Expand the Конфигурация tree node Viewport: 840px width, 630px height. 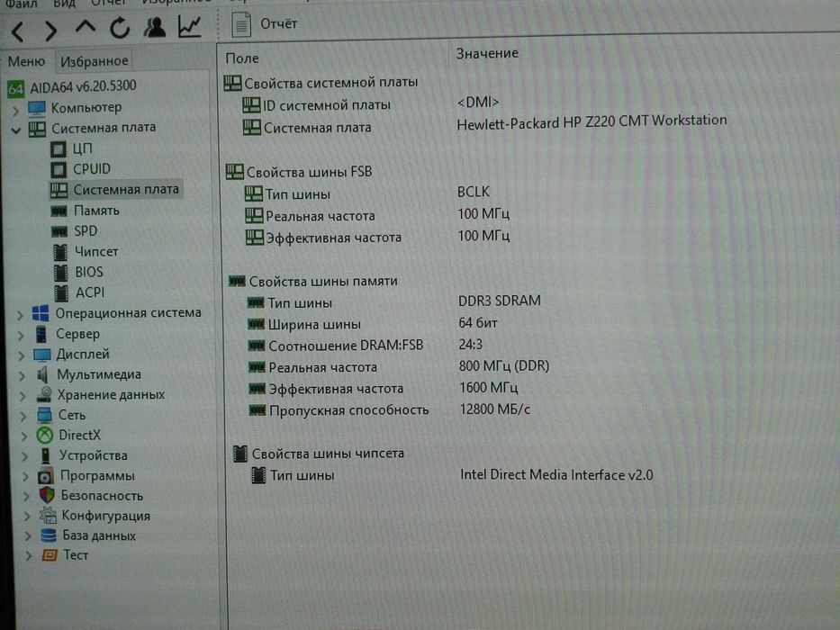(27, 517)
